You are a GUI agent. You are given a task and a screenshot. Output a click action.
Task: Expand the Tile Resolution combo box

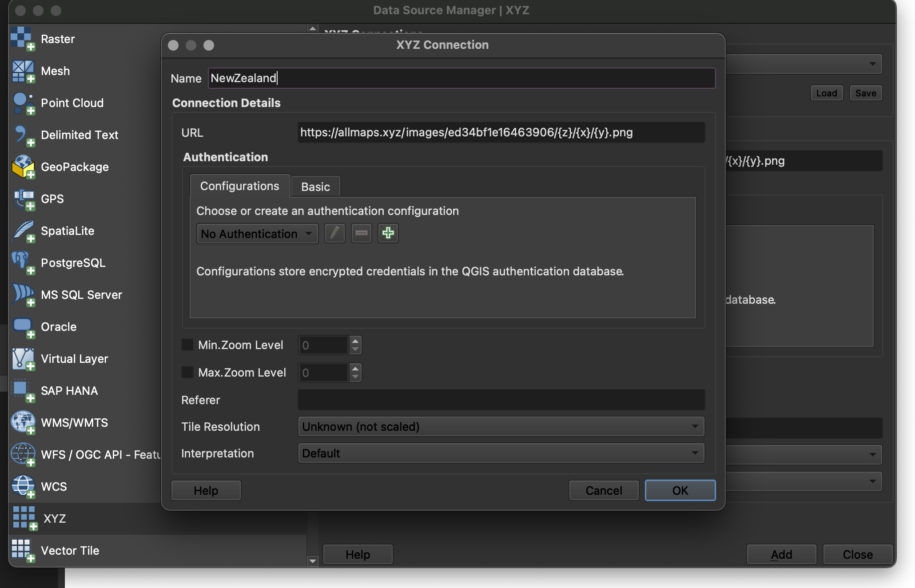[501, 426]
